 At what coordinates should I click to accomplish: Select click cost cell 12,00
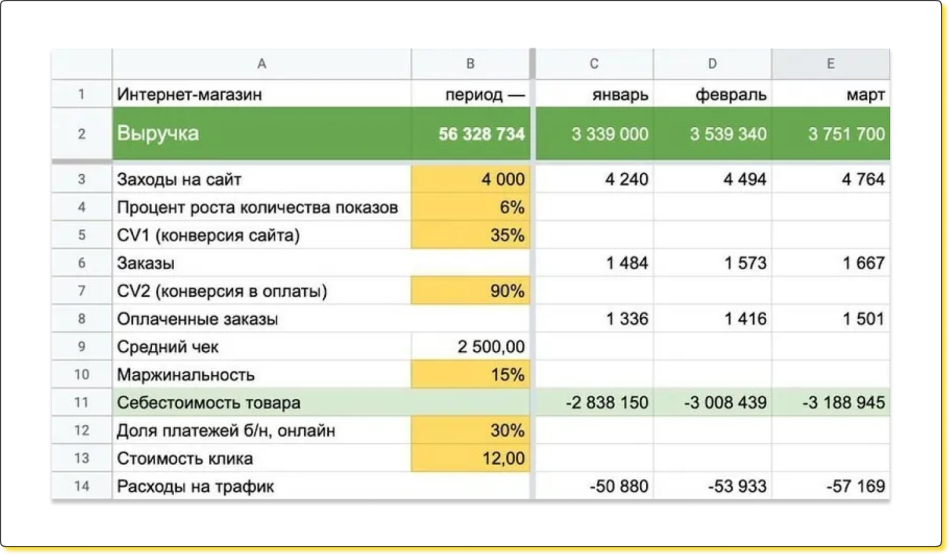click(470, 459)
